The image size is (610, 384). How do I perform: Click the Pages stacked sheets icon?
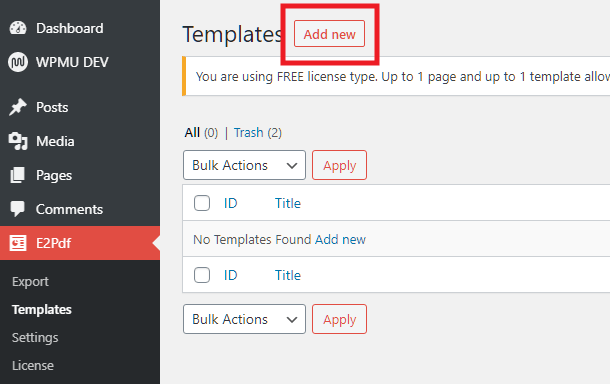[18, 175]
